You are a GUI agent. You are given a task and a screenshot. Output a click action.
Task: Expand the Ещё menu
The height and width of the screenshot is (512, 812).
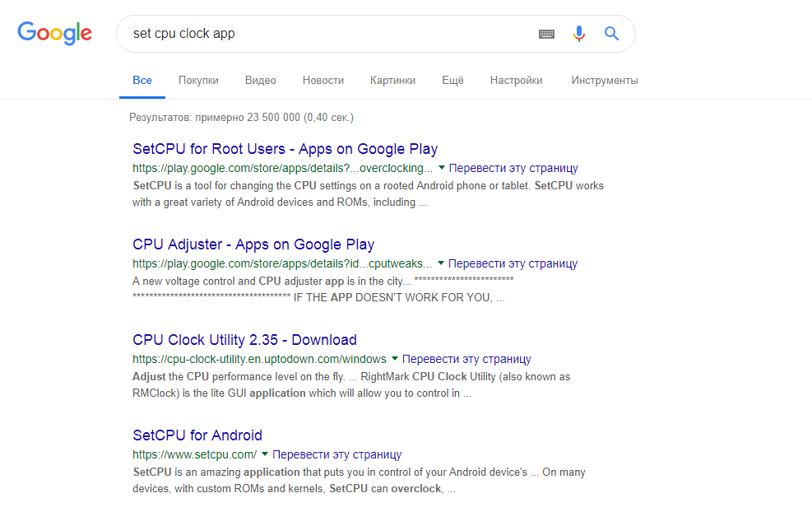452,81
